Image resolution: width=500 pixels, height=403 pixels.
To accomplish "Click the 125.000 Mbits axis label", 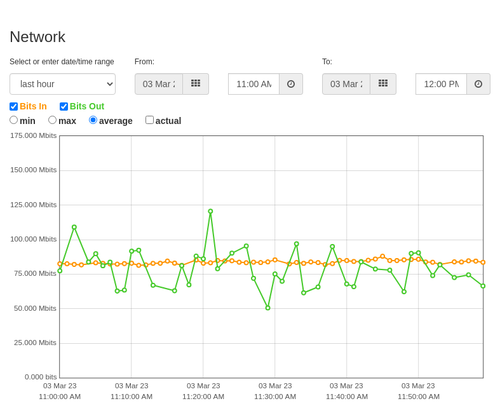I will pyautogui.click(x=33, y=205).
